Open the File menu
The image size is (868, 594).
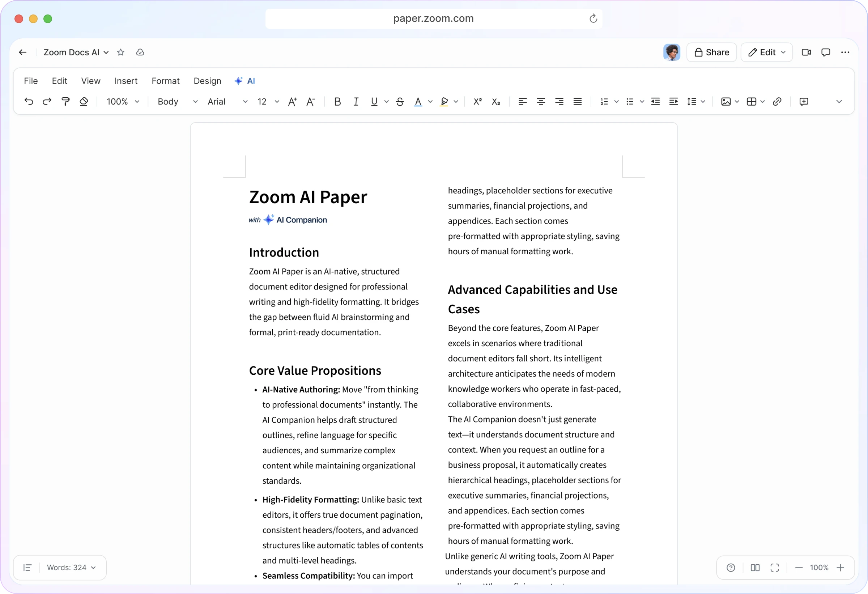[31, 81]
